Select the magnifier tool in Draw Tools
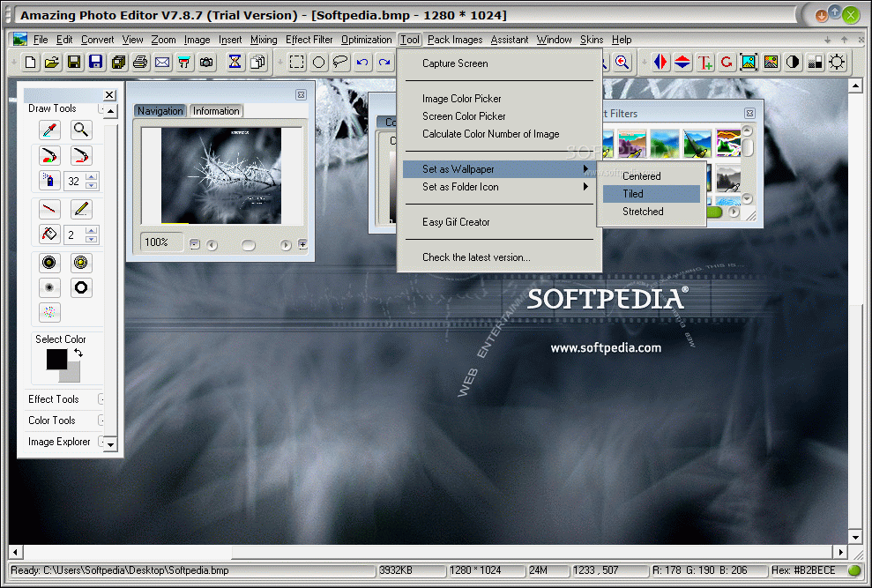The width and height of the screenshot is (872, 588). 81,130
